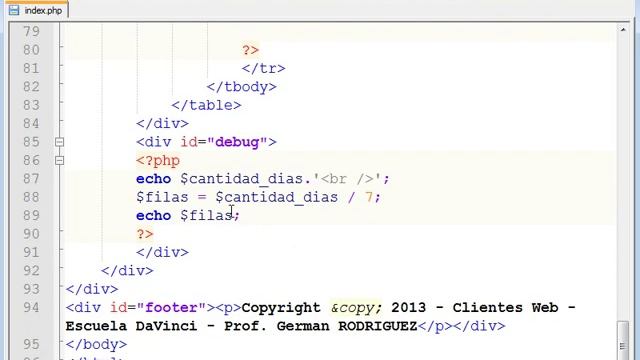
Task: Click the "footer" id value
Action: pos(171,307)
